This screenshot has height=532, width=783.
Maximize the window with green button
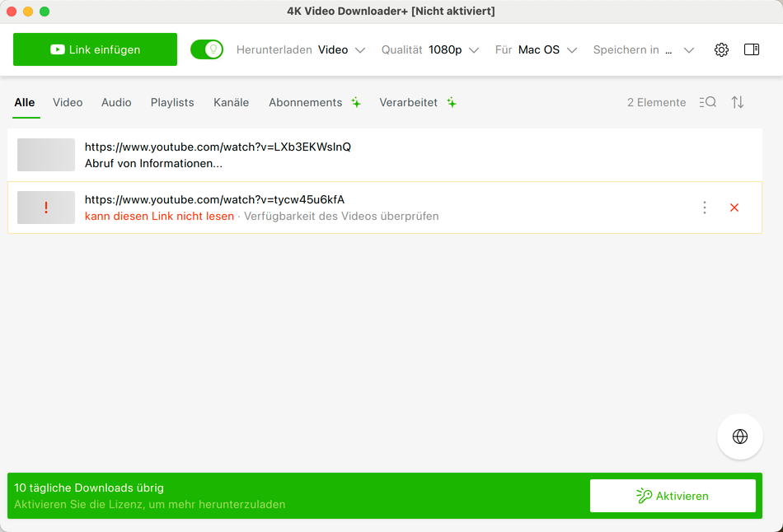click(45, 12)
